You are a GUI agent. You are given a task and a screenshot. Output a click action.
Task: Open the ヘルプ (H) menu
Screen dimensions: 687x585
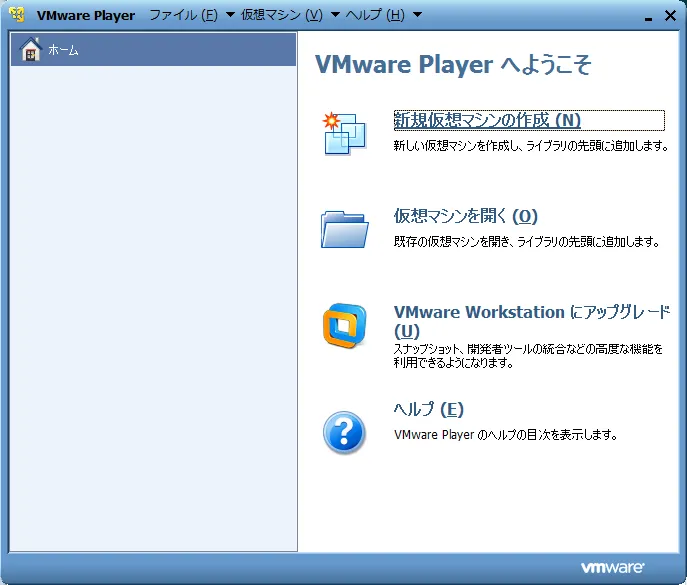[x=375, y=15]
